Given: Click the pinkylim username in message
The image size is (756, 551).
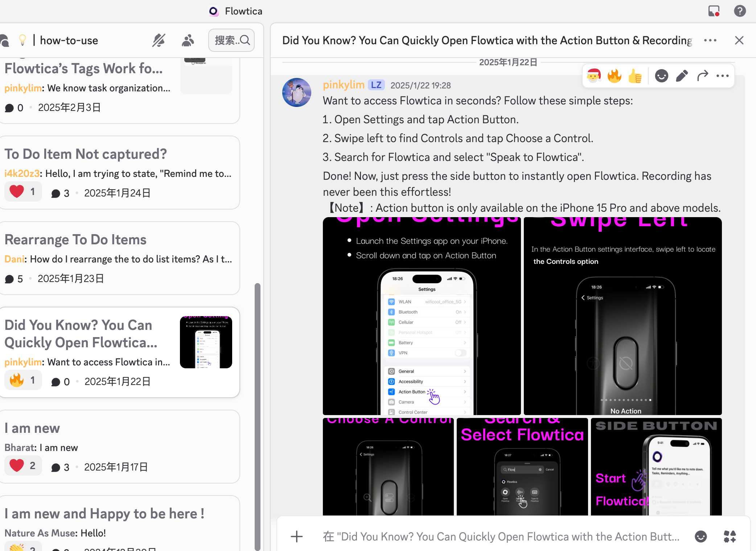Looking at the screenshot, I should coord(344,85).
